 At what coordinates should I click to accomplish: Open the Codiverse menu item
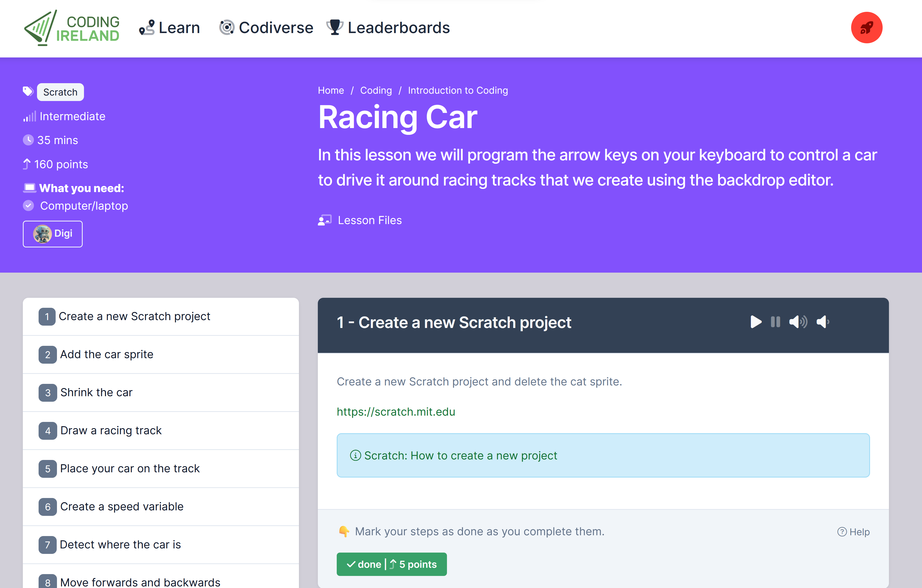(x=266, y=28)
